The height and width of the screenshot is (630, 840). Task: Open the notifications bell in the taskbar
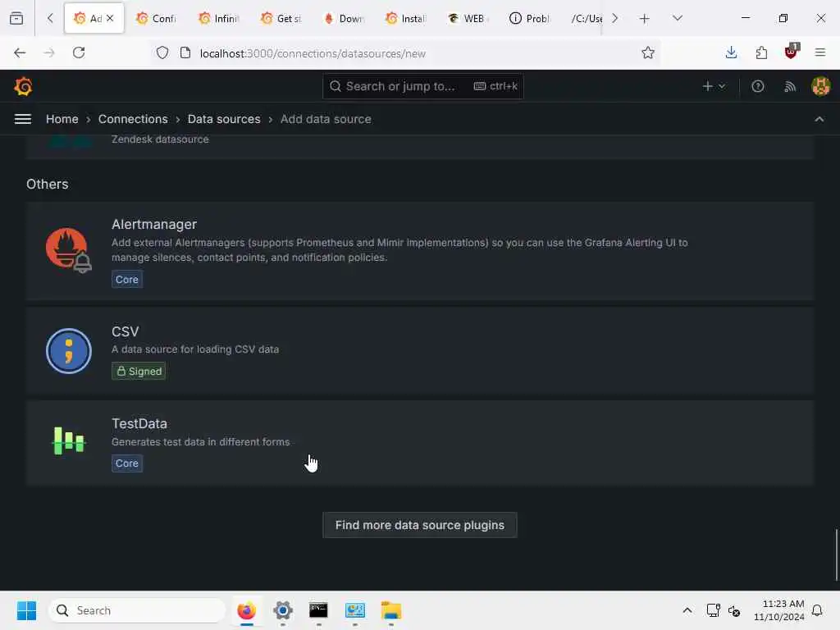(x=817, y=610)
